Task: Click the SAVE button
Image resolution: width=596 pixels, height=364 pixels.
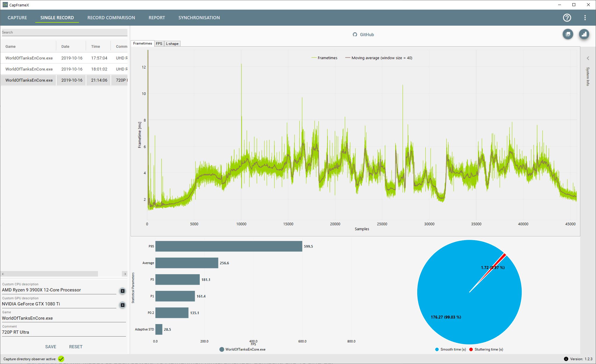Action: click(x=50, y=347)
